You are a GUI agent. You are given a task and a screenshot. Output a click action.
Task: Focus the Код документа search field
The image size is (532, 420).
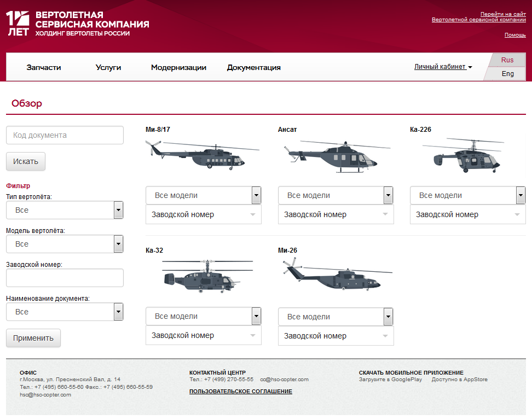65,135
